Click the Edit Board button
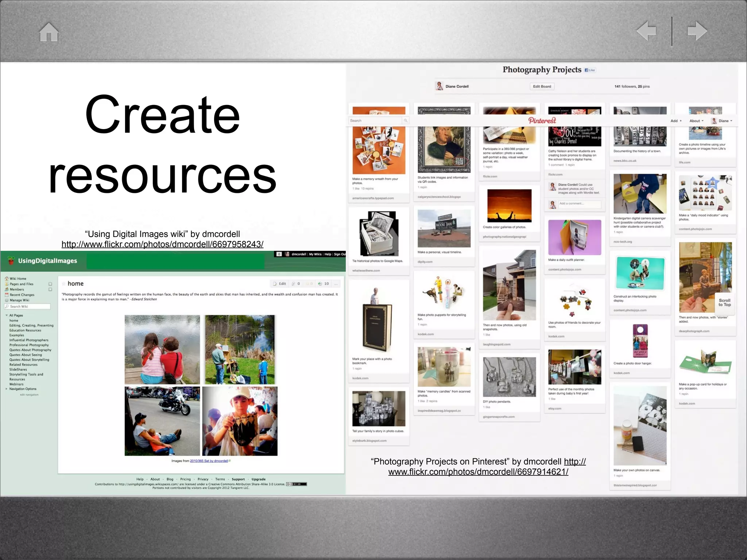Viewport: 747px width, 560px height. [x=542, y=86]
